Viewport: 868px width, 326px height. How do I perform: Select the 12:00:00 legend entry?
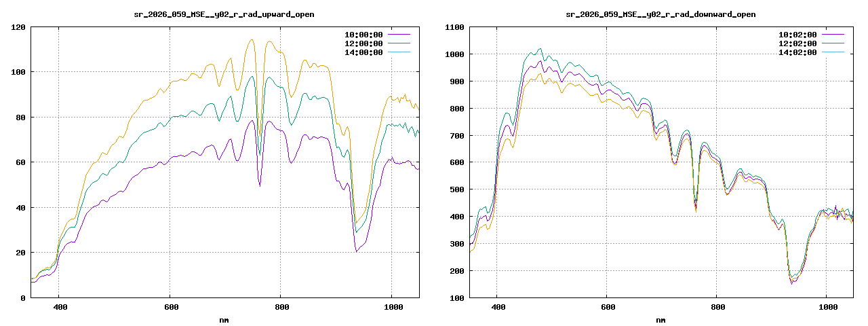click(x=362, y=43)
